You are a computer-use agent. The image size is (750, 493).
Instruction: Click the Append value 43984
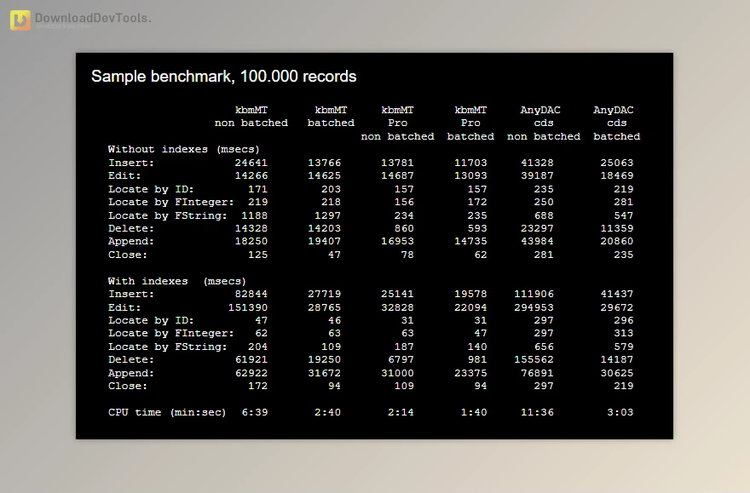(537, 241)
